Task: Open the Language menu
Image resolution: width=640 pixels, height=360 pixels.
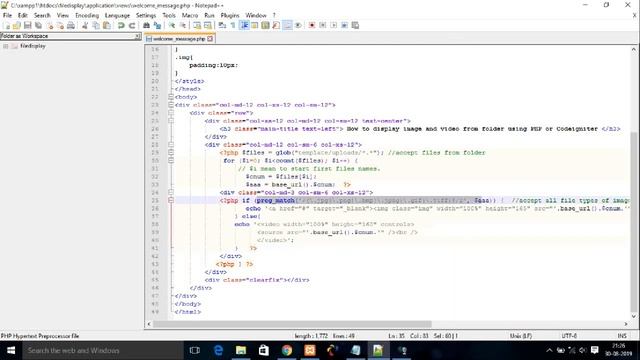Action: [117, 16]
